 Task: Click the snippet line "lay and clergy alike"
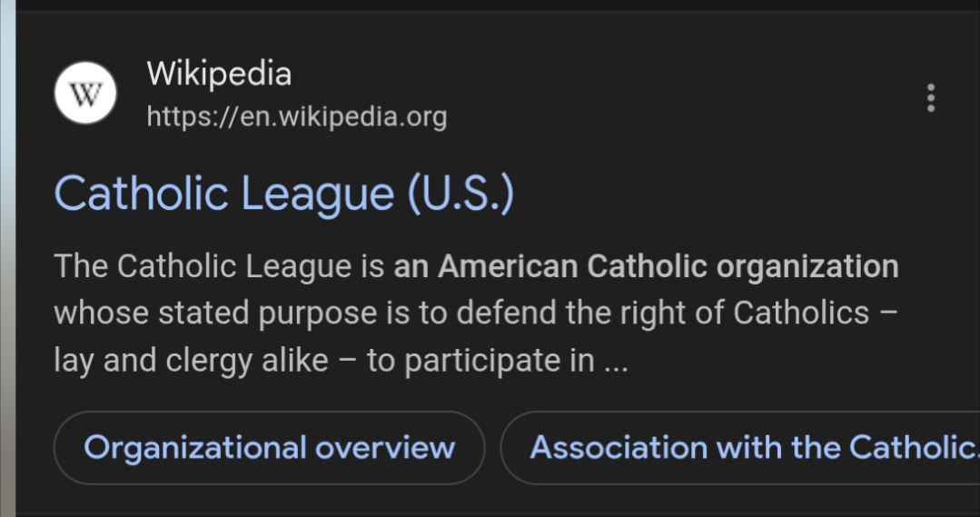pos(340,361)
